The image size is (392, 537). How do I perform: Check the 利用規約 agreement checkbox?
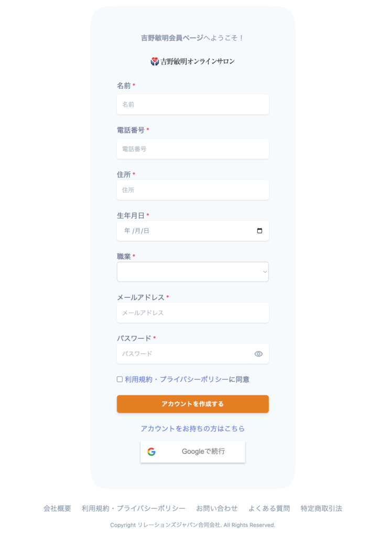120,379
